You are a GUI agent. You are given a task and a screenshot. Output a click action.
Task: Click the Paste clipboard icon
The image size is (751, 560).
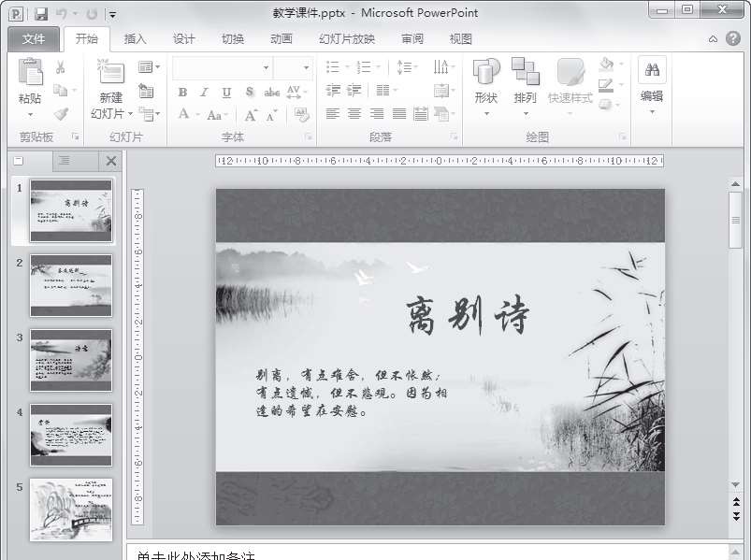pyautogui.click(x=30, y=75)
